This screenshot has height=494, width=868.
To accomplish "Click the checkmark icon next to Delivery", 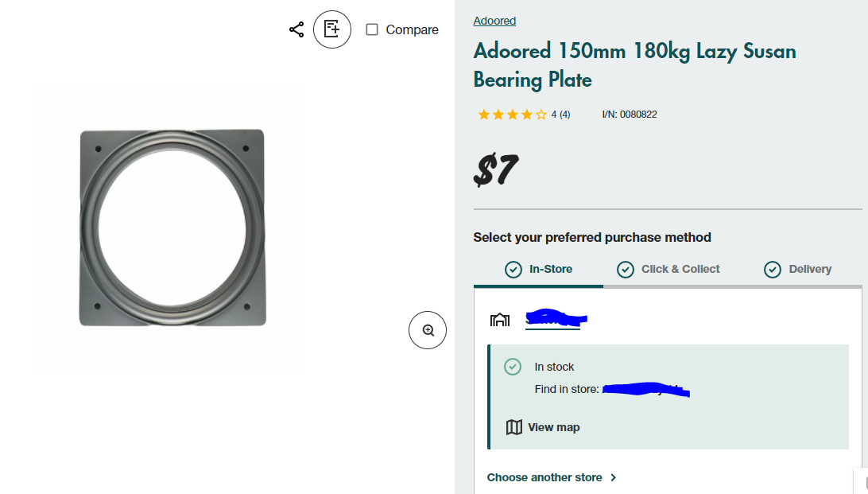I will click(773, 270).
